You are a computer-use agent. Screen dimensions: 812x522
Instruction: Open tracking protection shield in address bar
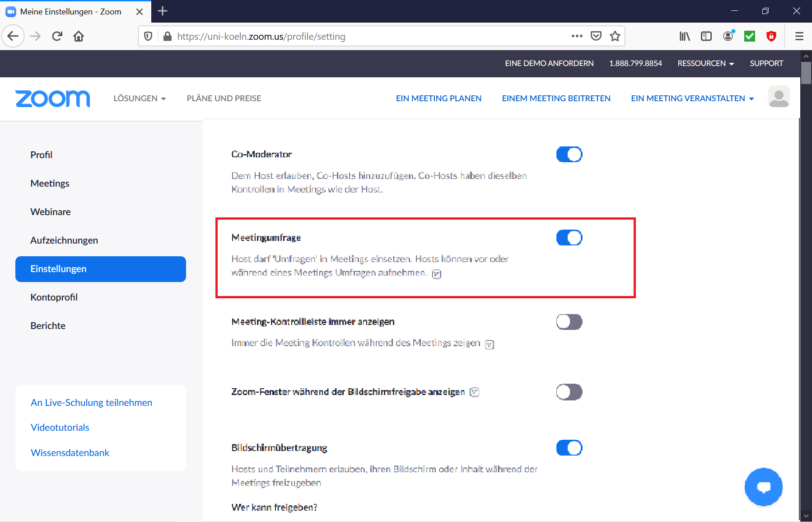point(148,36)
